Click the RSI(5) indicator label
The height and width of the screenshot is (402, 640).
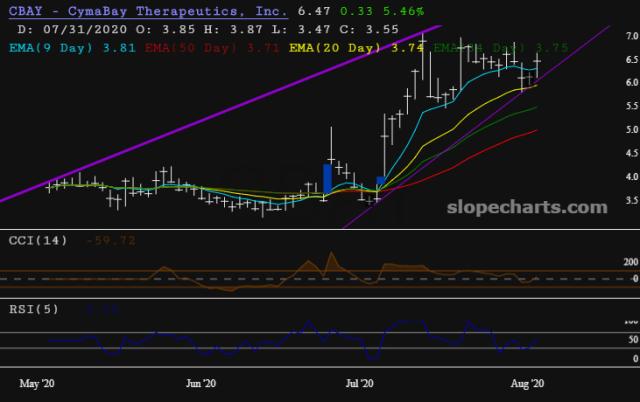[x=33, y=309]
